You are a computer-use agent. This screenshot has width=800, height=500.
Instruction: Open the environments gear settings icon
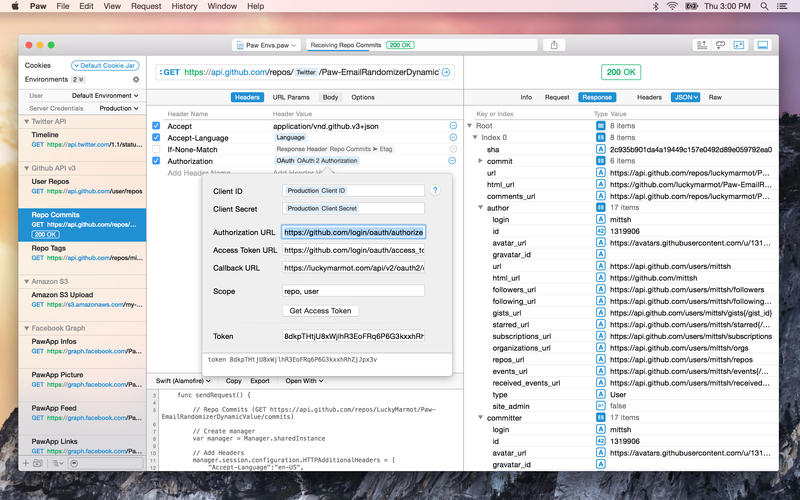(x=136, y=79)
